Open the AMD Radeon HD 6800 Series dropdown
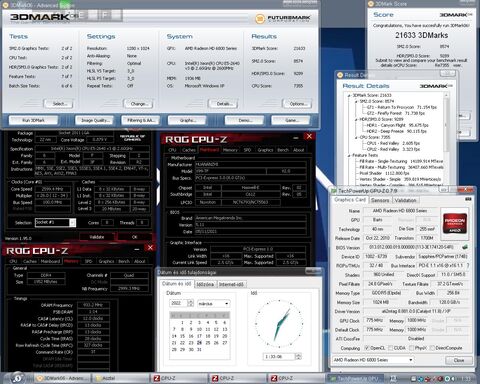480x384 pixels. coord(373,360)
